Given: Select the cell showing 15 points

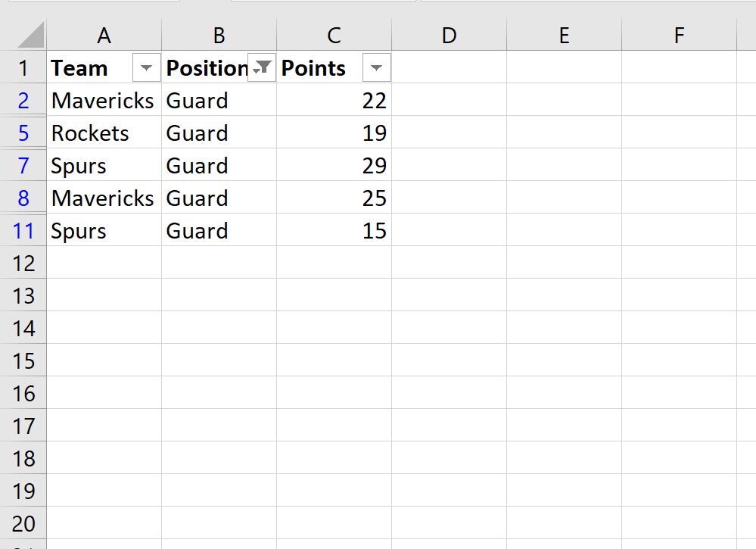Looking at the screenshot, I should 334,231.
